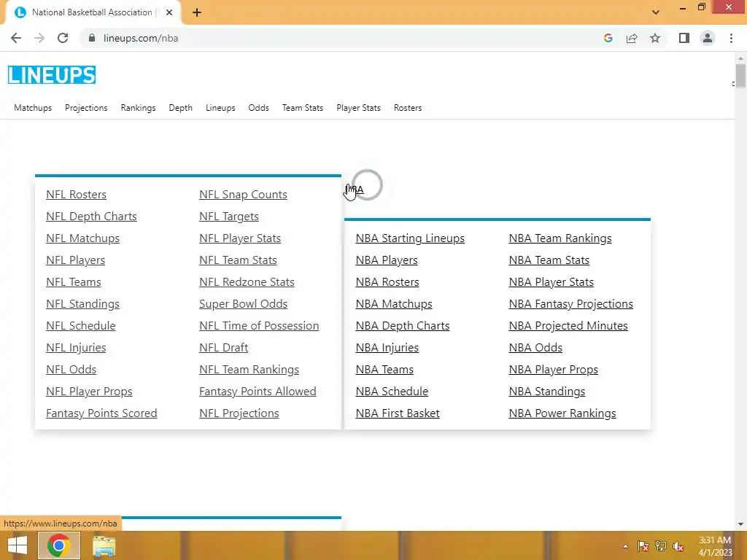The image size is (747, 560).
Task: Open a new browser tab
Action: click(197, 12)
